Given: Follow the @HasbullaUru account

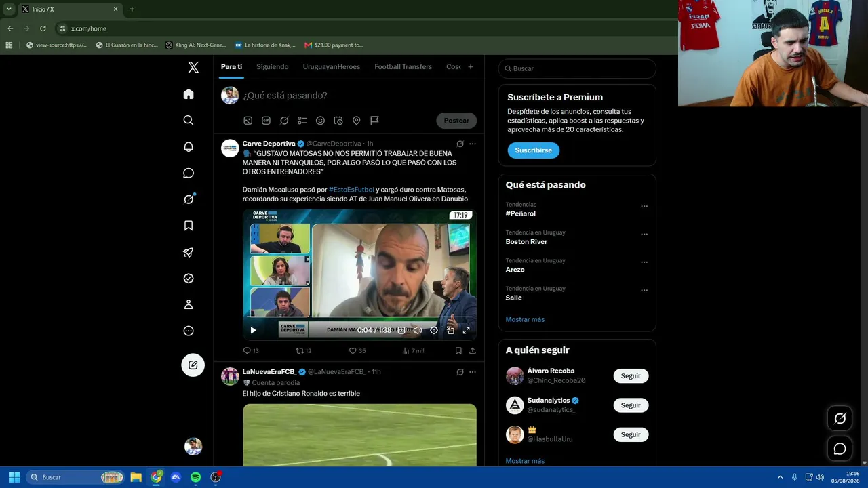Looking at the screenshot, I should point(631,434).
